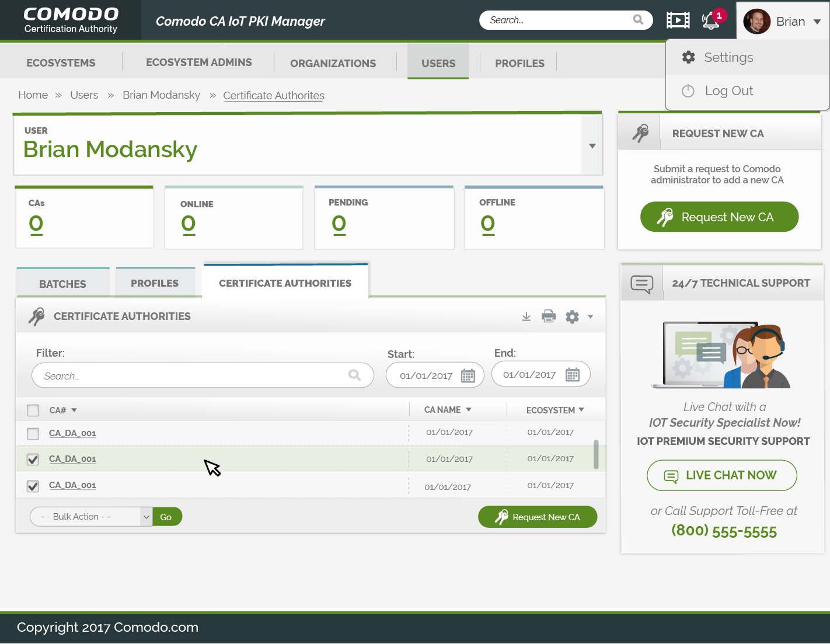Click the ONLINE count zero
The image size is (830, 644).
coord(189,224)
